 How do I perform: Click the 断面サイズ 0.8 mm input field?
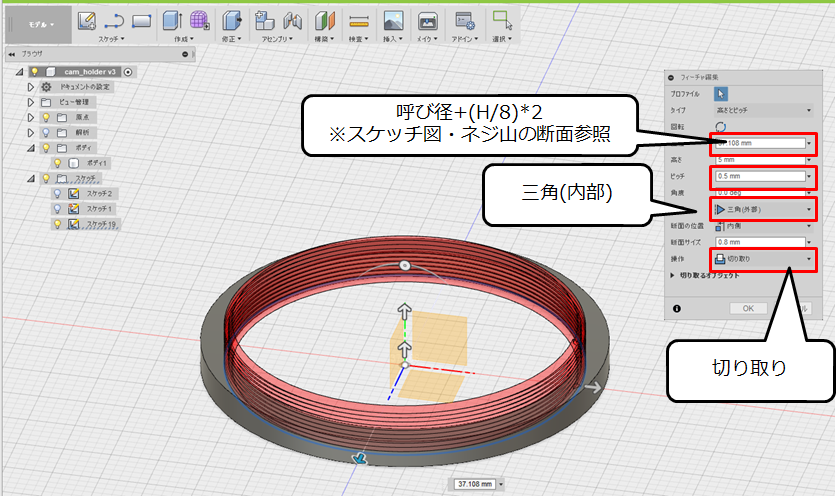pyautogui.click(x=760, y=242)
